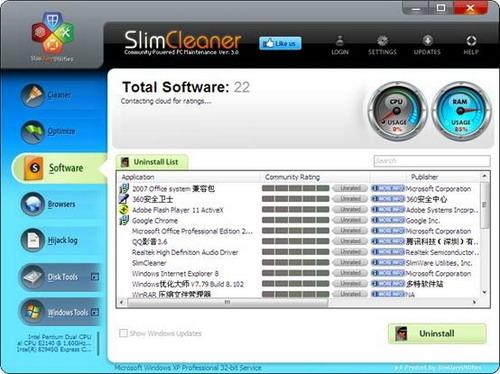This screenshot has height=374, width=500.
Task: Click the SlimUtilities logo
Action: tap(52, 37)
